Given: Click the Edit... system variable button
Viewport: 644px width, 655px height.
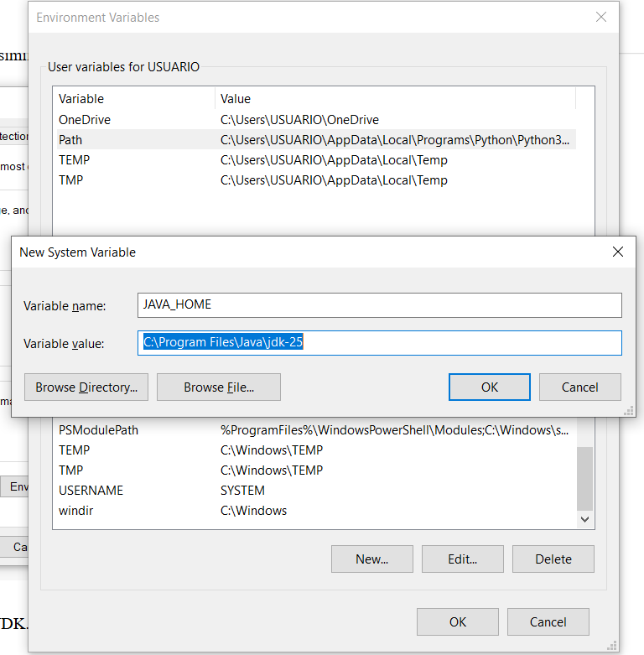Looking at the screenshot, I should 462,559.
